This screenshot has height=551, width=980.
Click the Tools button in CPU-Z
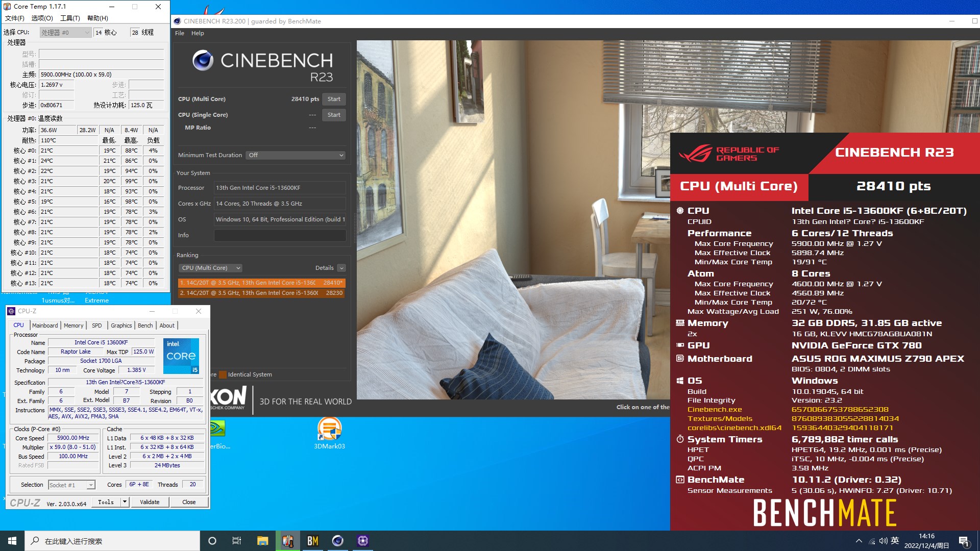click(106, 502)
